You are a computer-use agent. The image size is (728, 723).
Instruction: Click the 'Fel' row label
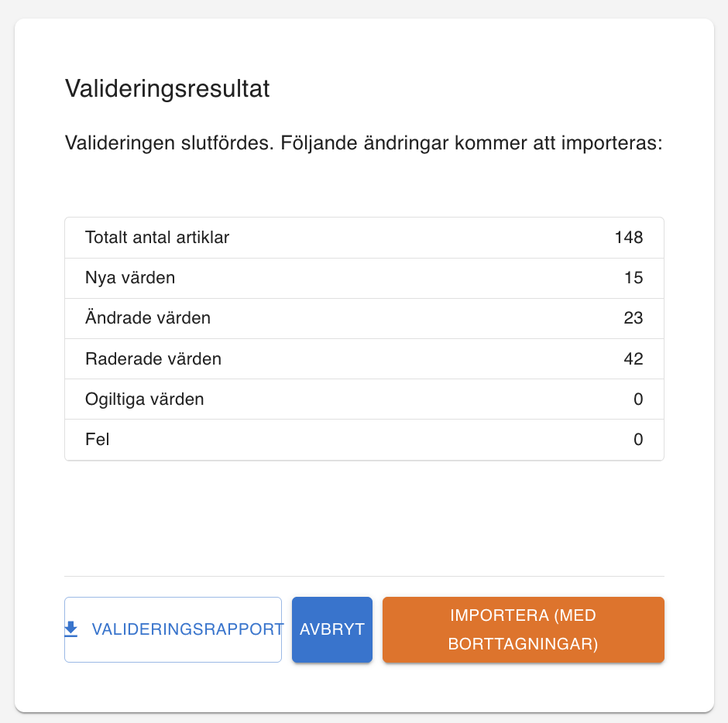[x=98, y=440]
